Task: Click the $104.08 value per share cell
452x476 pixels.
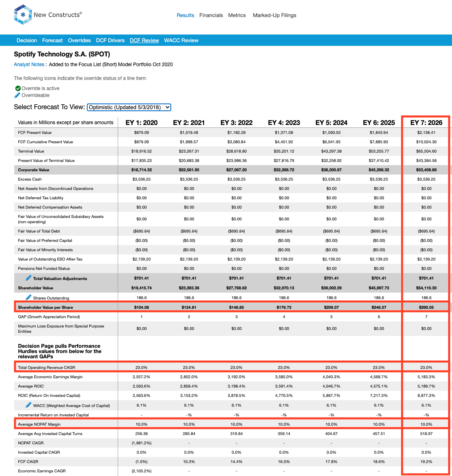Action: pyautogui.click(x=142, y=307)
